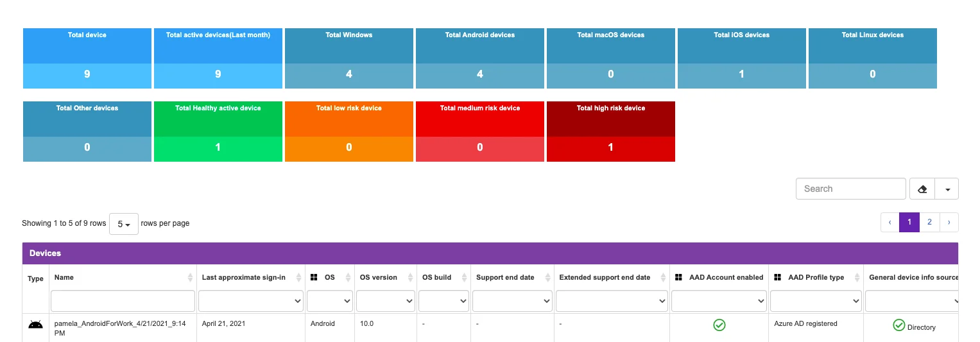Click the next page arrow

click(x=949, y=222)
